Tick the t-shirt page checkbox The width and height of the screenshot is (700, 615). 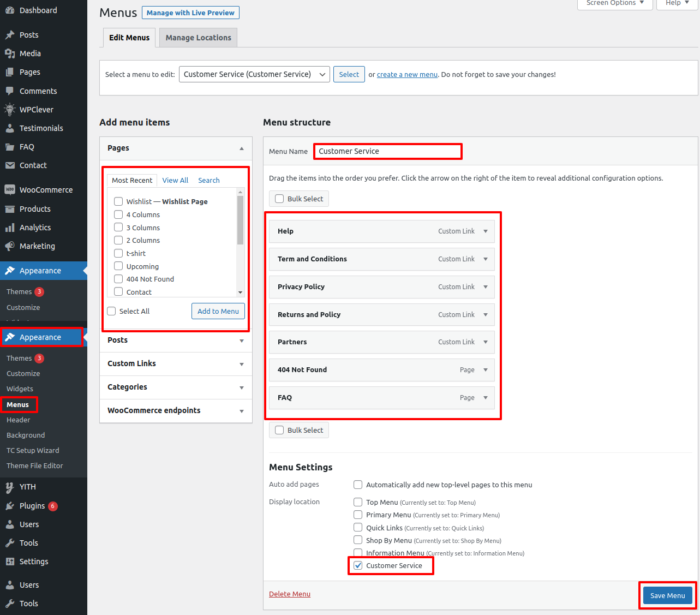(x=118, y=253)
